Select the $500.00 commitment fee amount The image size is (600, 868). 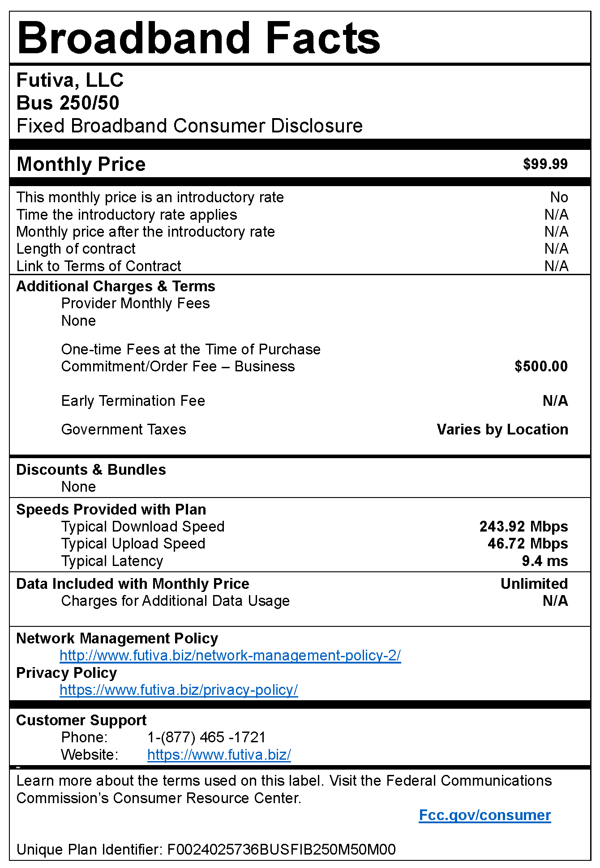tap(541, 366)
